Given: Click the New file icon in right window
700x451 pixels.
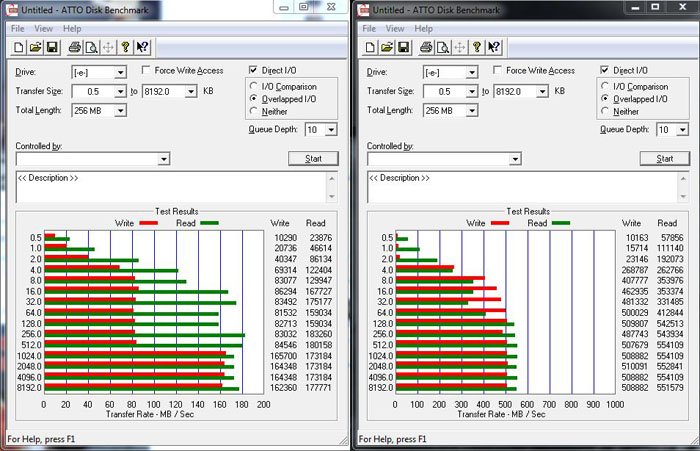Looking at the screenshot, I should tap(371, 47).
